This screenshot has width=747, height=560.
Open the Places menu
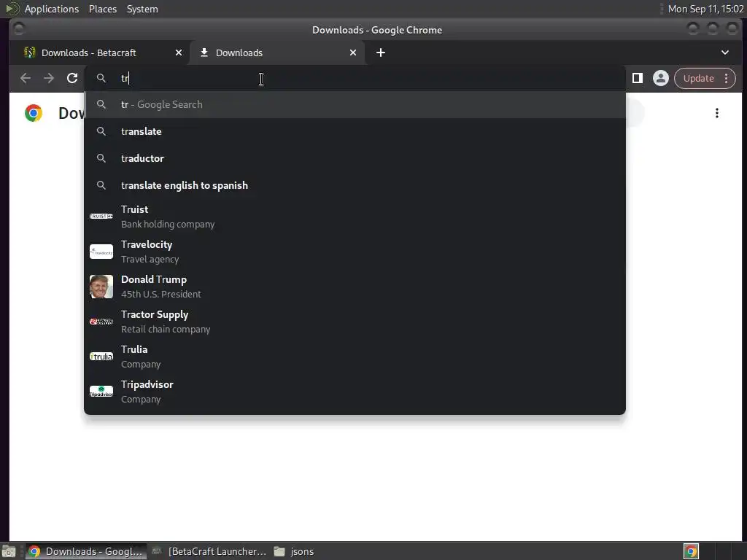(x=102, y=9)
